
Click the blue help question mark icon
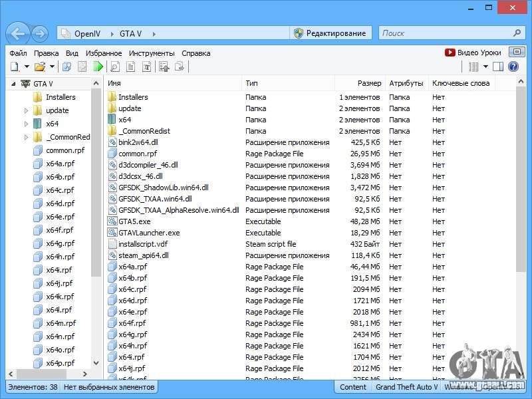[513, 66]
